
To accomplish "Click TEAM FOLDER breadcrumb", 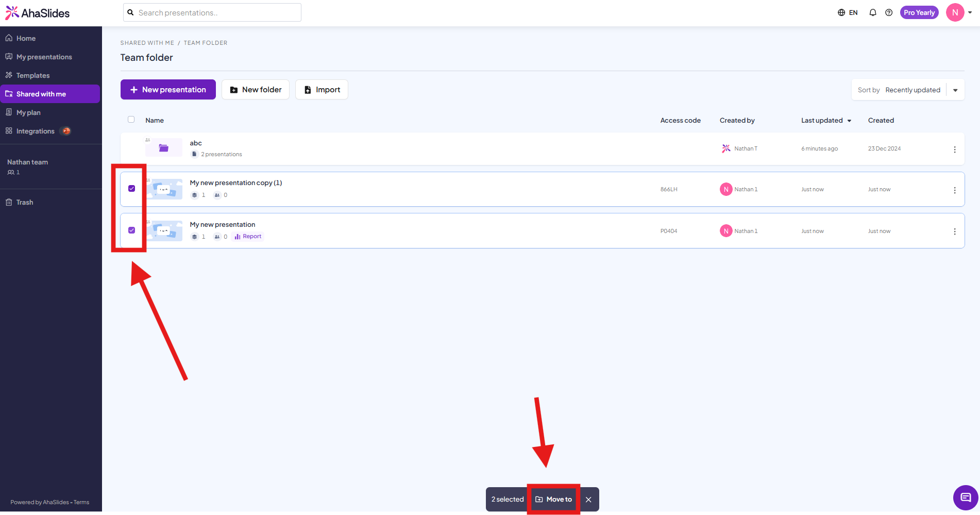I will tap(206, 43).
